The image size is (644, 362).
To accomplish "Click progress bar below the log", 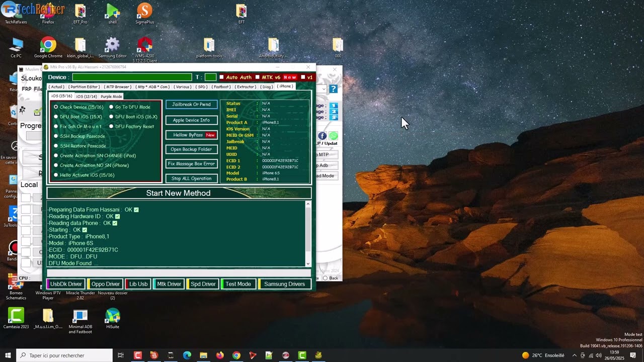I will point(179,273).
